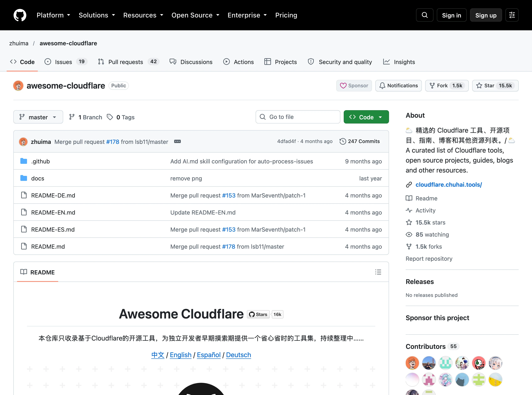Click the pulse icon beside Activity
Viewport: 532px width, 395px height.
point(409,210)
